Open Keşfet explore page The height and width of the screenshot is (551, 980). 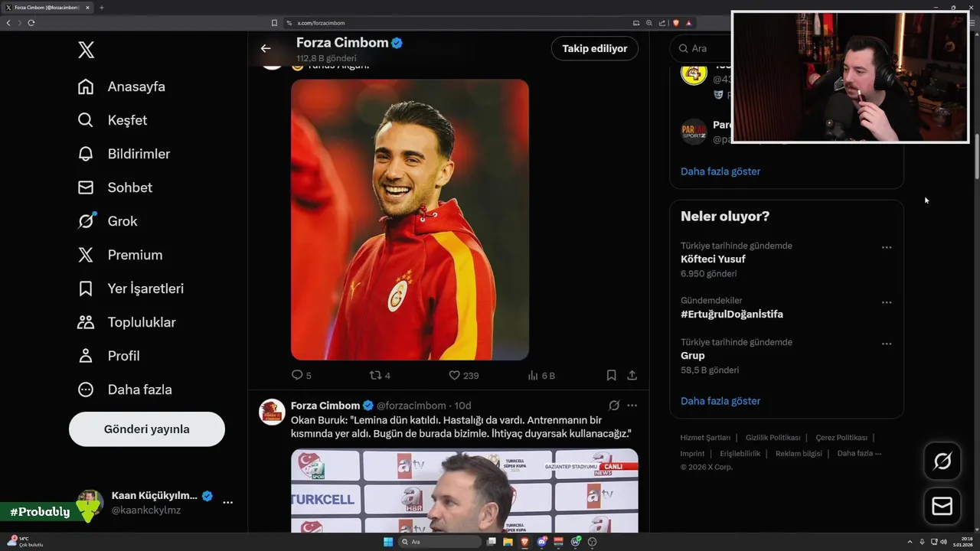[x=113, y=120]
